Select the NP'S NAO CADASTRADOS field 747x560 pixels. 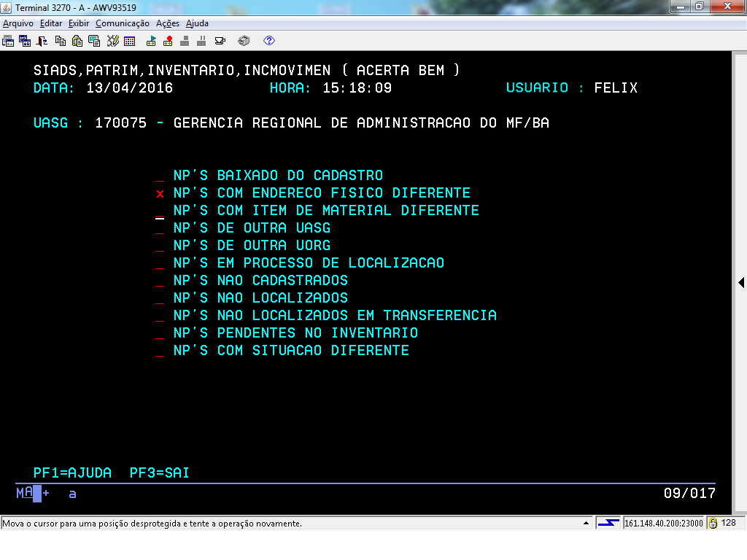pyautogui.click(x=160, y=281)
